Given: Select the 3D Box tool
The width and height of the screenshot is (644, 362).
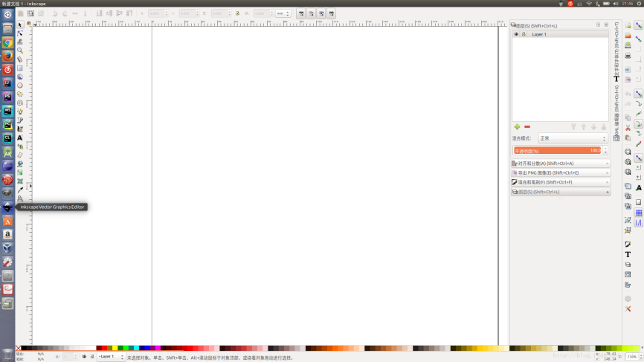Looking at the screenshot, I should pos(20,77).
